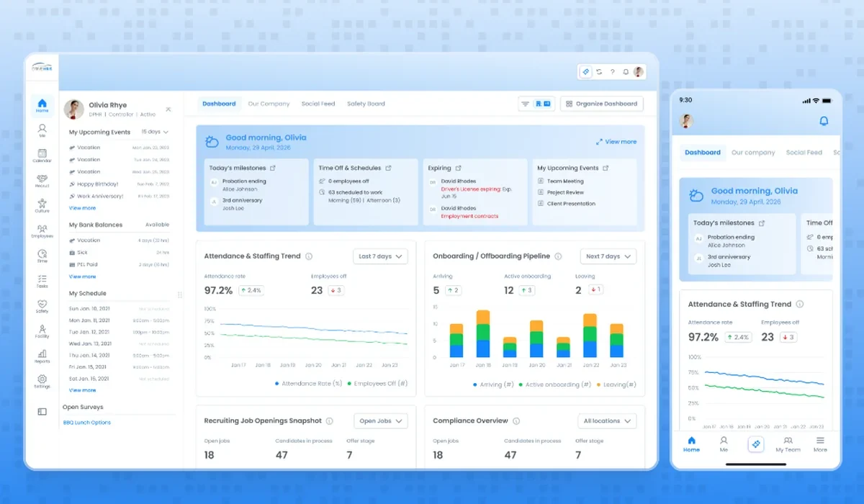Click the highlighted pin icon in top toolbar
Viewport: 864px width, 504px height.
click(x=586, y=72)
